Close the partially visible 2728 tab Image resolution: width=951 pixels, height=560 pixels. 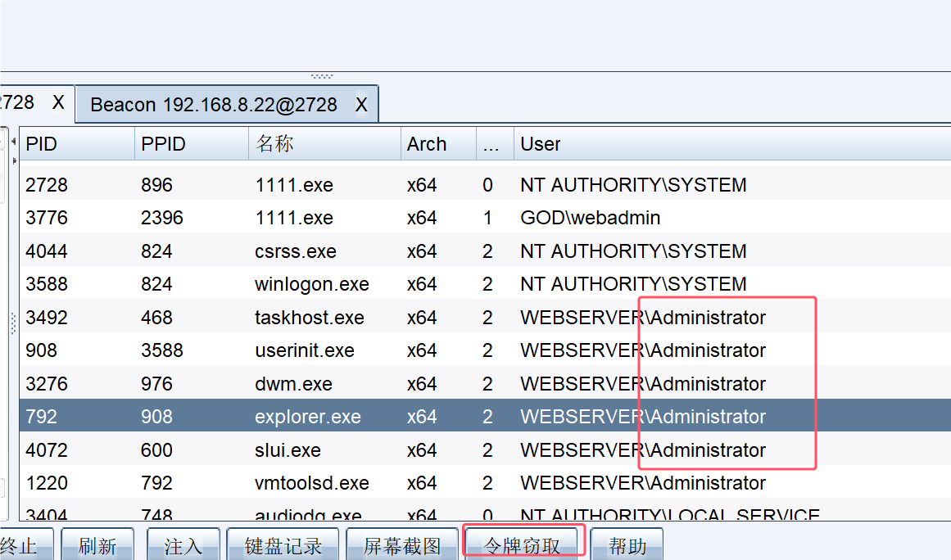pos(58,102)
